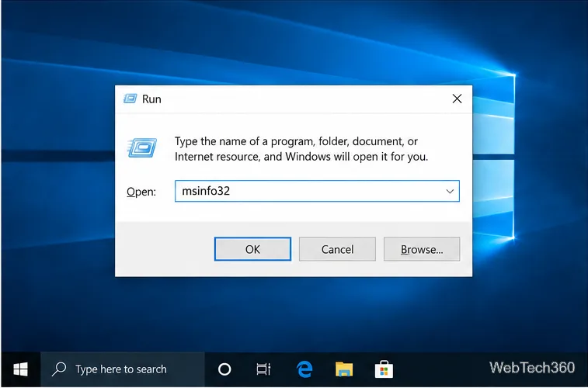Viewport: 588px width, 388px height.
Task: Open Task View on the taskbar
Action: click(x=263, y=369)
